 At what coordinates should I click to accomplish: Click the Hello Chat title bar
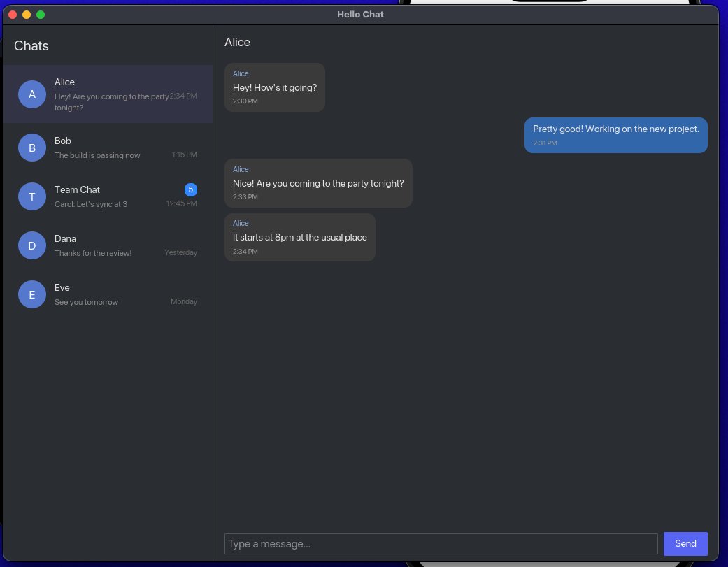click(x=360, y=14)
